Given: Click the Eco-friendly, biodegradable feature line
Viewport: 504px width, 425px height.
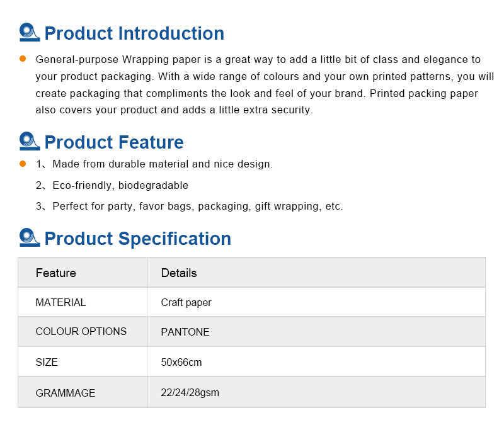Looking at the screenshot, I should tap(112, 186).
